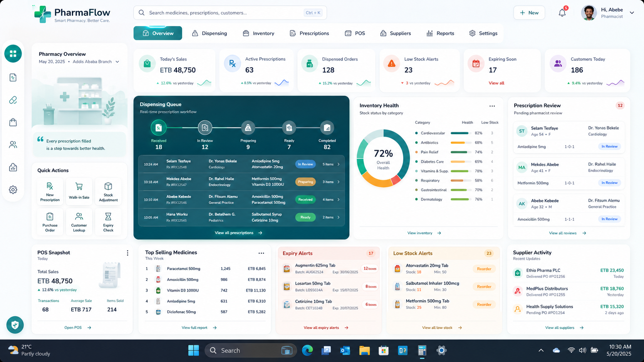The height and width of the screenshot is (362, 644).
Task: Reorder Atorvastatin 20mg Tab
Action: click(x=484, y=269)
